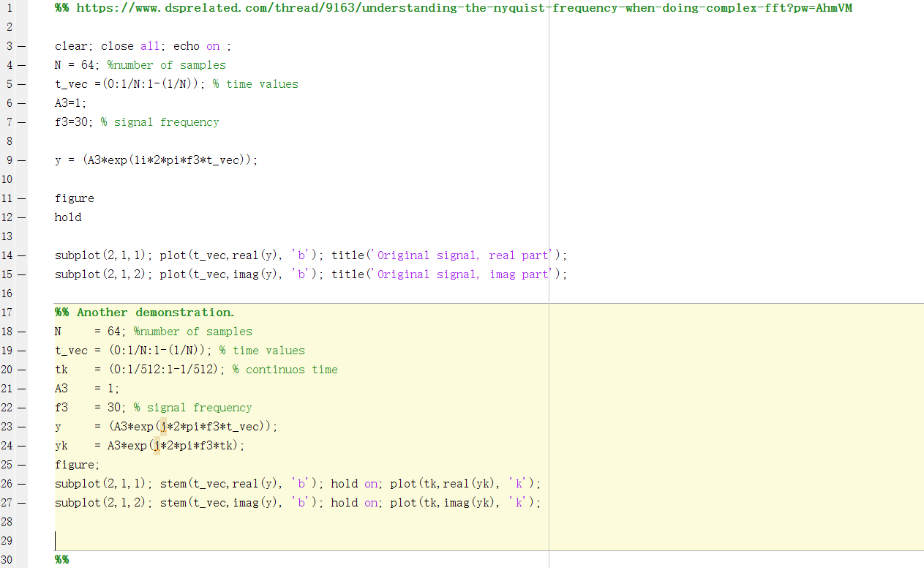Toggle a breakpoint on line 5
Image resolution: width=924 pixels, height=568 pixels.
click(20, 83)
